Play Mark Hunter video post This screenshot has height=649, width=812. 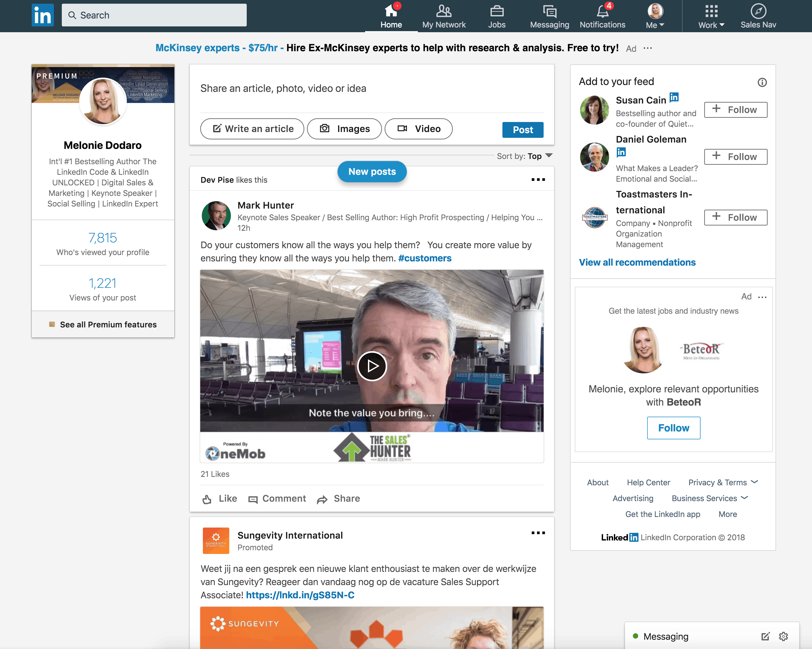(372, 366)
